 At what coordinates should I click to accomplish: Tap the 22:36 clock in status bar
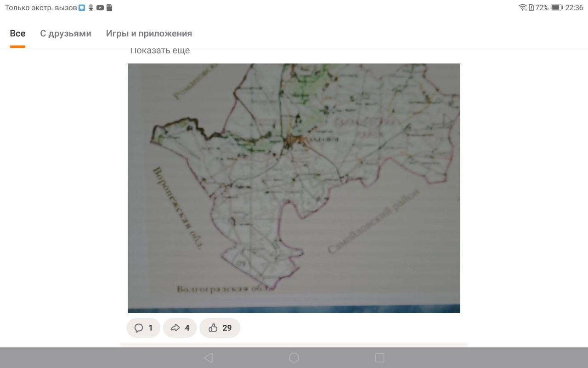[574, 8]
